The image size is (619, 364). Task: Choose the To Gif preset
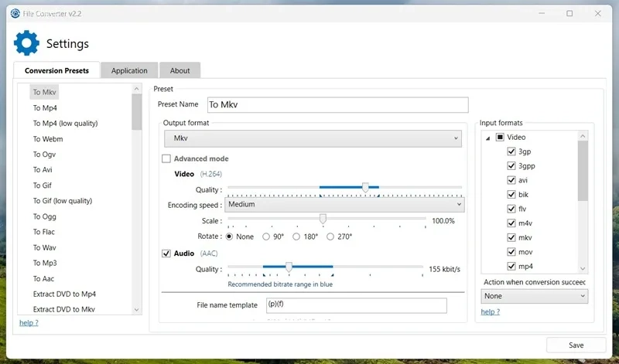click(x=43, y=185)
